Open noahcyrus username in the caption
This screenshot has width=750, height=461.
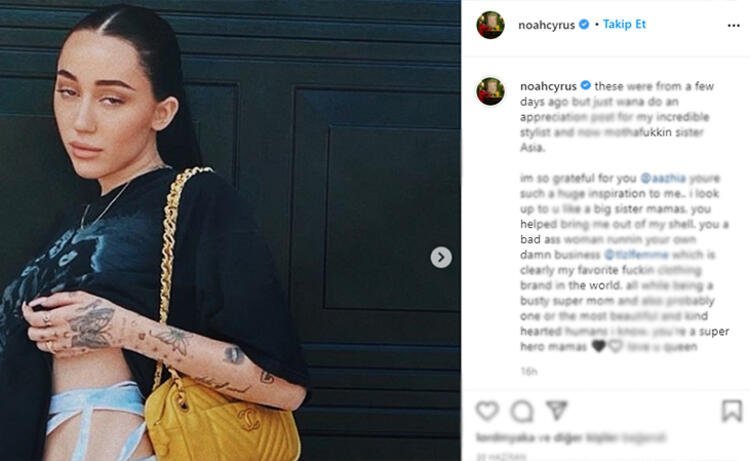coord(548,86)
